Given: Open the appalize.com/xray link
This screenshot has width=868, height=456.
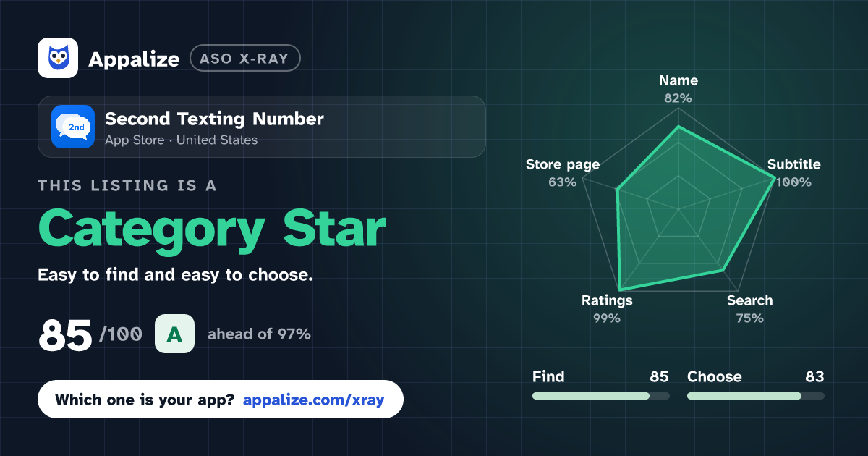Looking at the screenshot, I should pos(313,400).
